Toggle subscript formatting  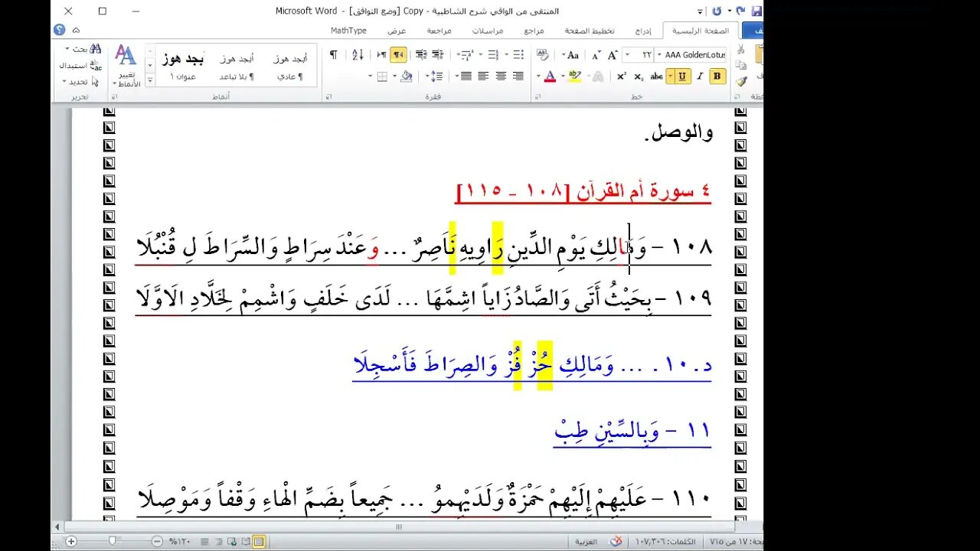(x=638, y=76)
